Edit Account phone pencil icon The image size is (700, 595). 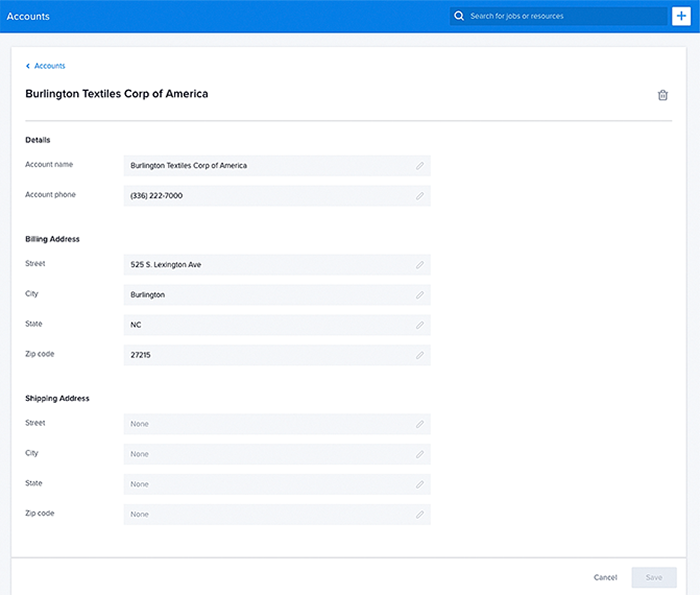420,196
